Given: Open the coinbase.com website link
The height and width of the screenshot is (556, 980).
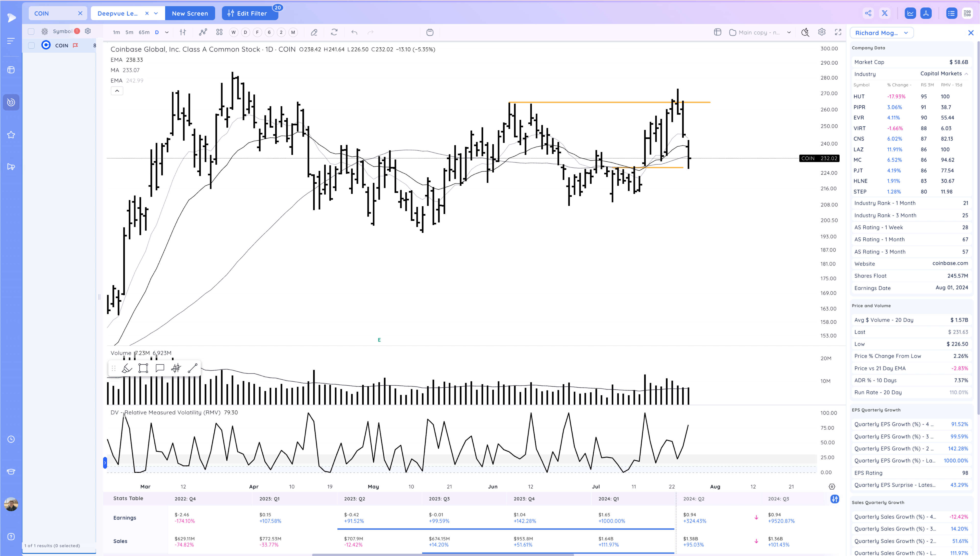Looking at the screenshot, I should coord(950,263).
